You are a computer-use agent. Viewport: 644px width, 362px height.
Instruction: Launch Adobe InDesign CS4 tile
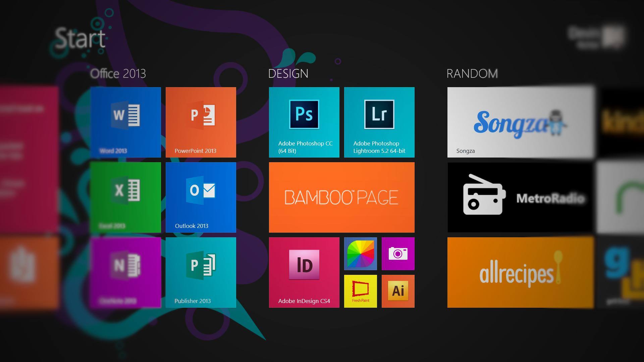pos(304,272)
